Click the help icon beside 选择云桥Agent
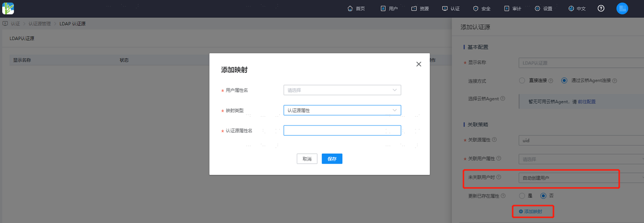The image size is (644, 223). click(x=503, y=98)
